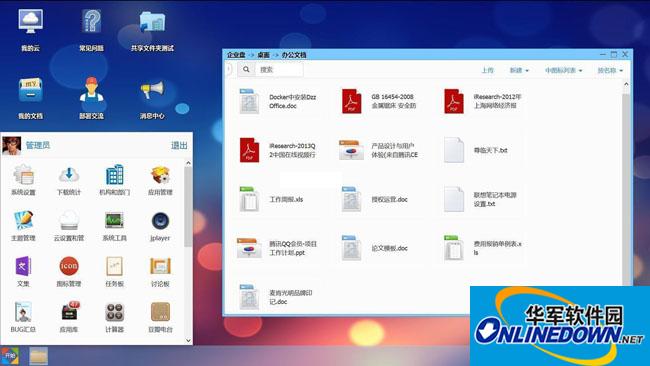Viewport: 650px width, 366px height.
Task: Expand the collapsed left panel toggle in file window
Action: [x=229, y=69]
